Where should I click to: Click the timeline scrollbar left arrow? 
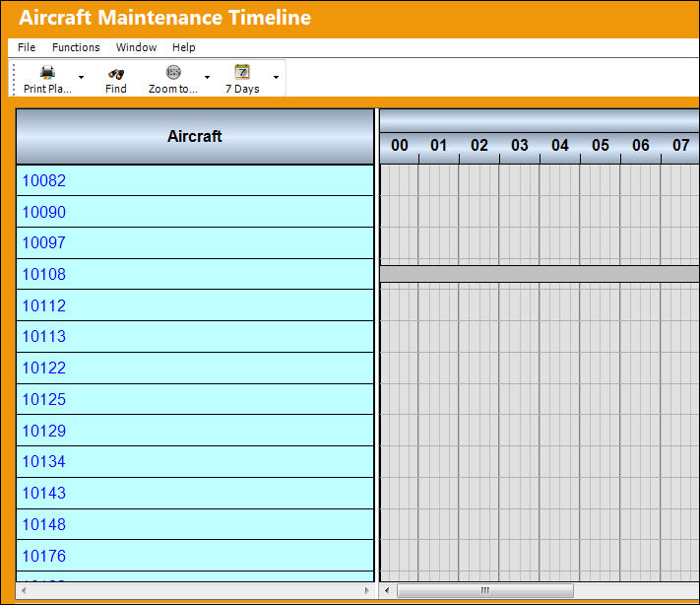(x=387, y=590)
